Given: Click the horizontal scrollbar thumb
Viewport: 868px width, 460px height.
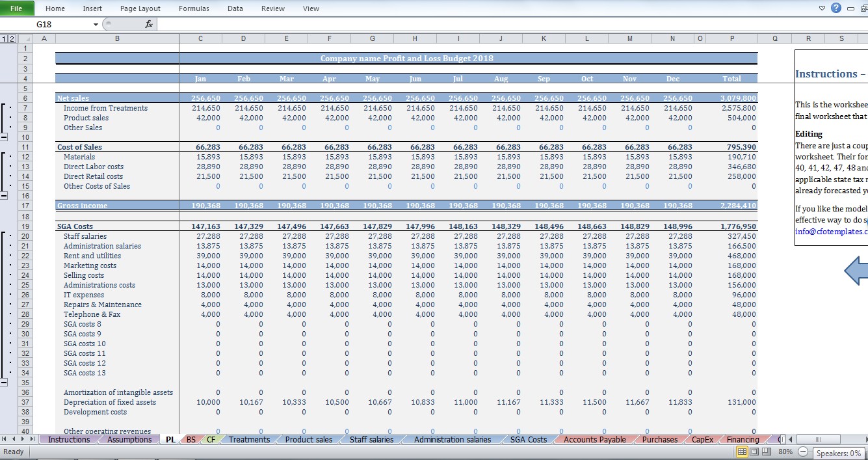Looking at the screenshot, I should (818, 440).
